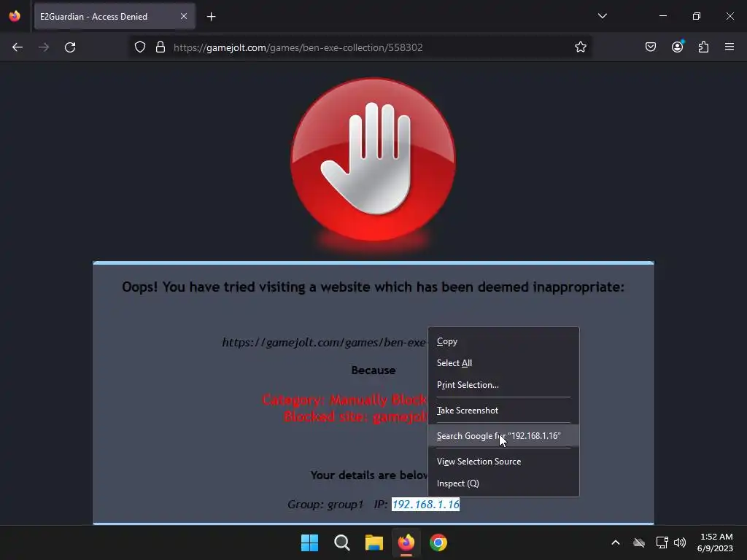Viewport: 747px width, 560px height.
Task: Click the "Group: group1" text
Action: [325, 505]
